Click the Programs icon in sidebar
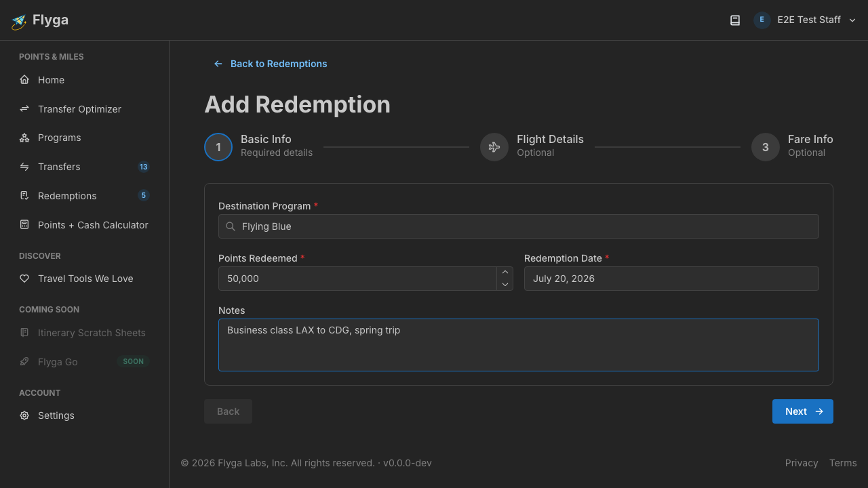868x488 pixels. coord(24,138)
